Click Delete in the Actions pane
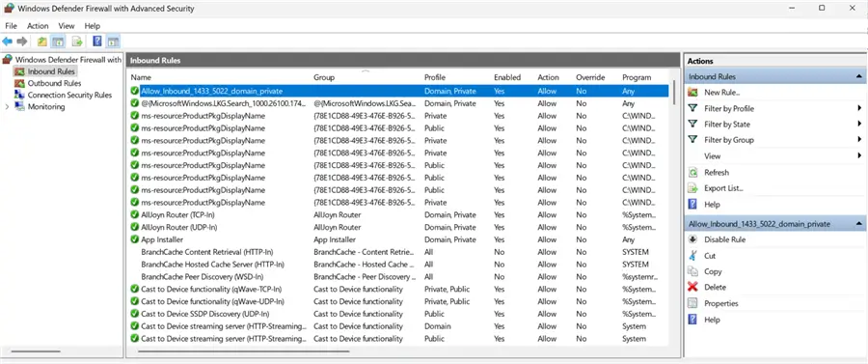Screen dimensions: 868x364 click(x=715, y=287)
